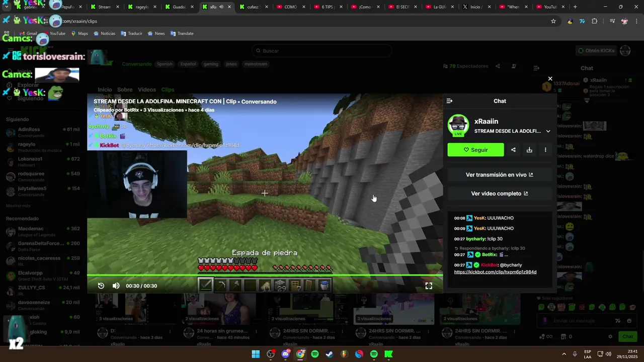Switch to the Inicio channel tab
This screenshot has height=362, width=644.
[x=105, y=89]
